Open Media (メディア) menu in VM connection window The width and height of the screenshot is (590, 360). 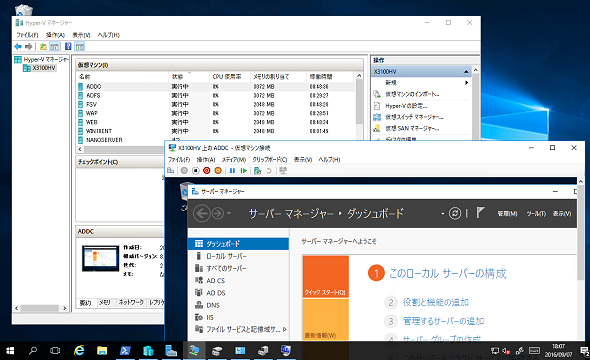tap(234, 160)
